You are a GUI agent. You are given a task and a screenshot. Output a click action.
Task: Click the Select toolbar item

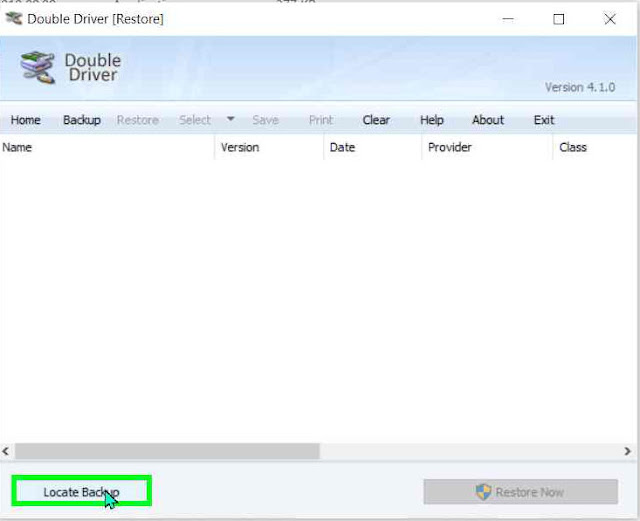[195, 120]
